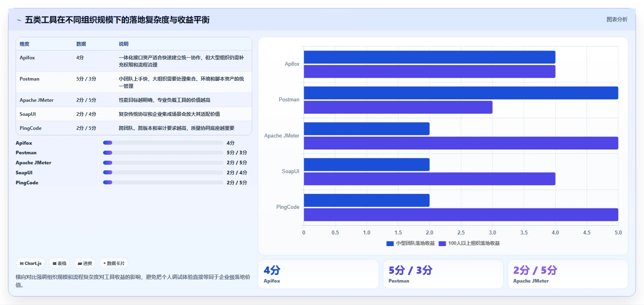644x305 pixels.
Task: Click the 维度 column header
Action: (x=24, y=44)
